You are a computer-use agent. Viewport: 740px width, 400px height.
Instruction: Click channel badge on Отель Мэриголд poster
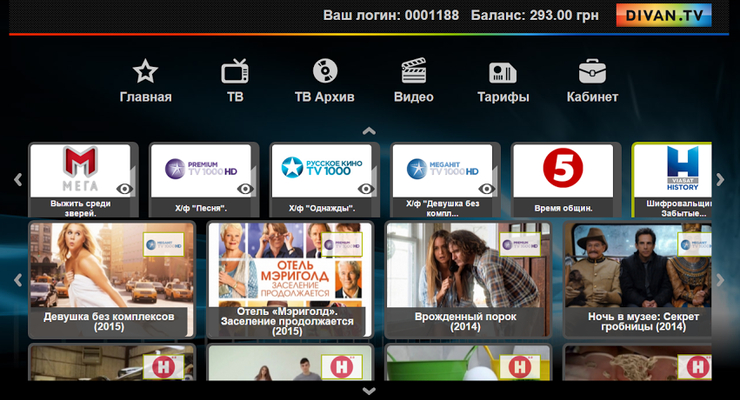(x=342, y=245)
